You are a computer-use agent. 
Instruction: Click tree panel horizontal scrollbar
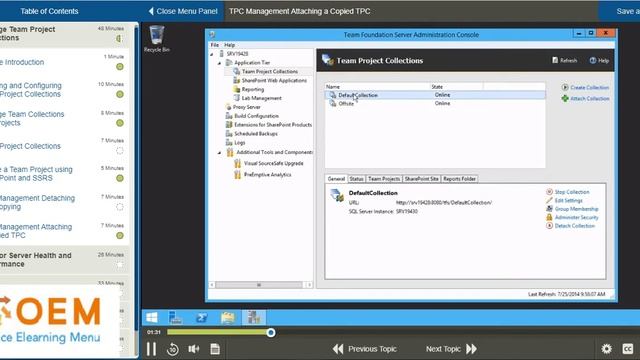click(x=259, y=285)
